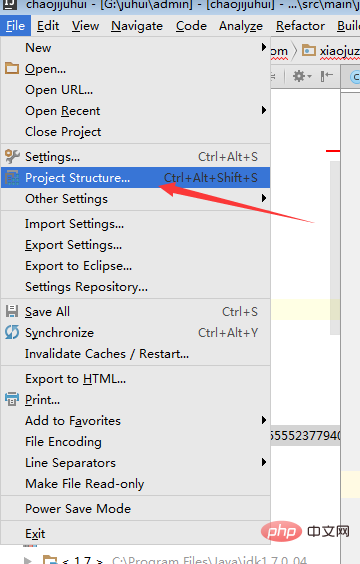
Task: Expand the New submenu
Action: (x=136, y=47)
